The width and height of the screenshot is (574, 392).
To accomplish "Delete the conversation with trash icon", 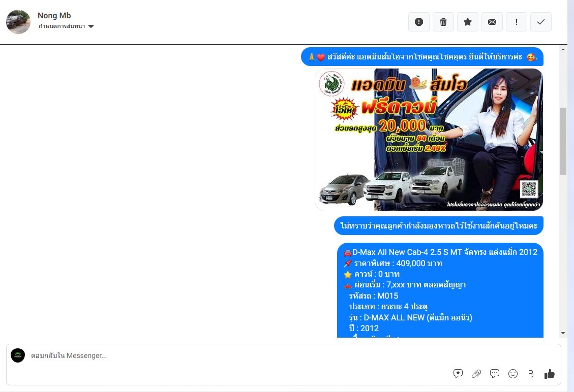I will coord(443,22).
